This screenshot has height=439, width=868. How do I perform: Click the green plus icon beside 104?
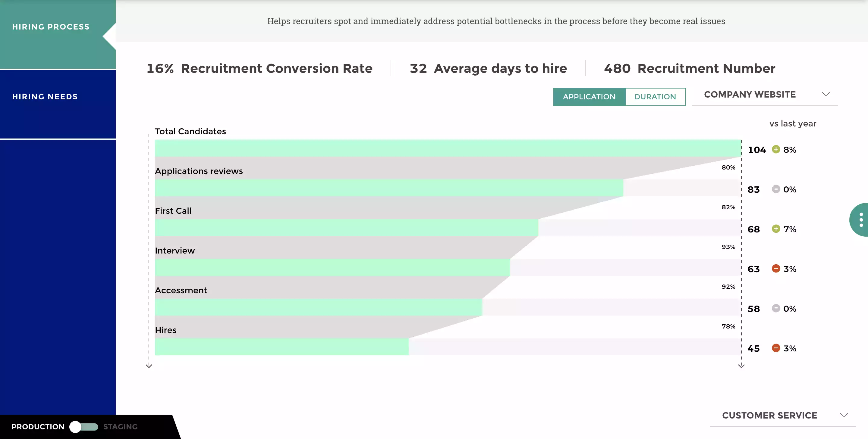click(776, 149)
